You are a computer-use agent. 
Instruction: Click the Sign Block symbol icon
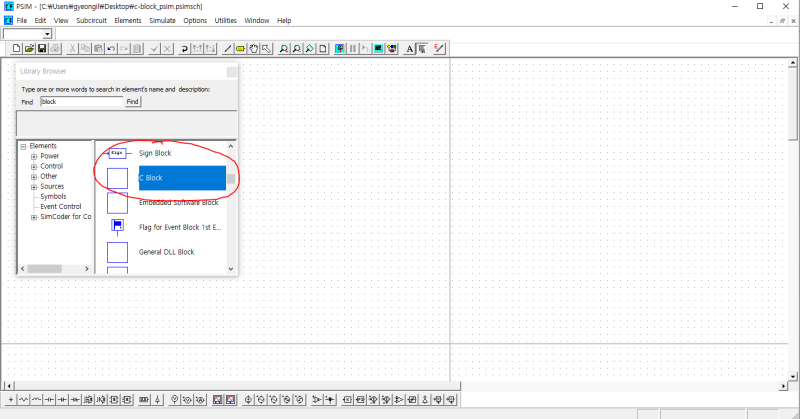pos(117,153)
